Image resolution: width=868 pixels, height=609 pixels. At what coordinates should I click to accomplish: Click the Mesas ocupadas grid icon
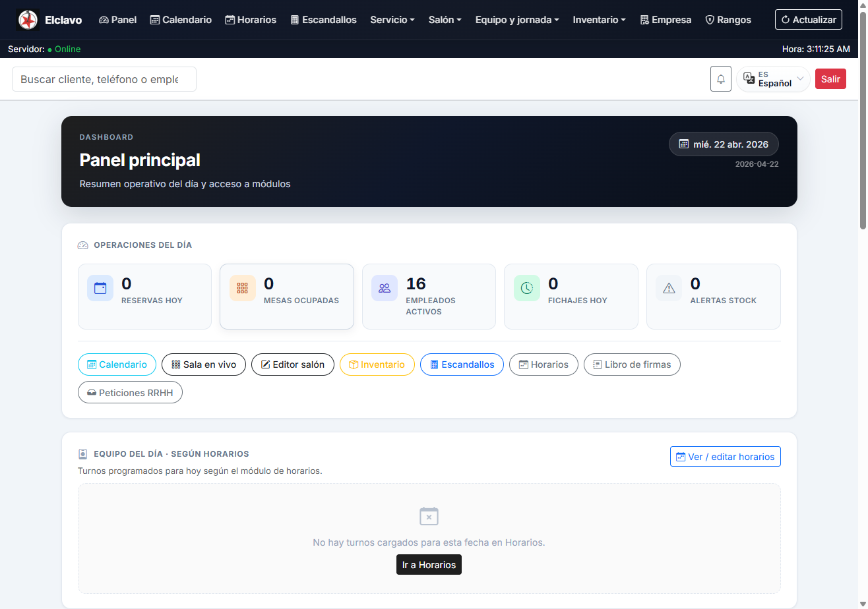tap(243, 288)
